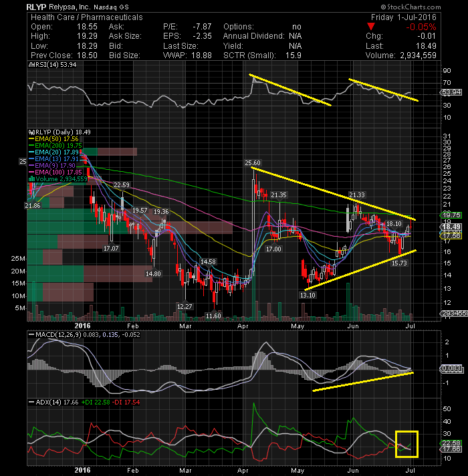Screen dimensions: 468x476
Task: Click the 14.80 low price label
Action: click(153, 274)
